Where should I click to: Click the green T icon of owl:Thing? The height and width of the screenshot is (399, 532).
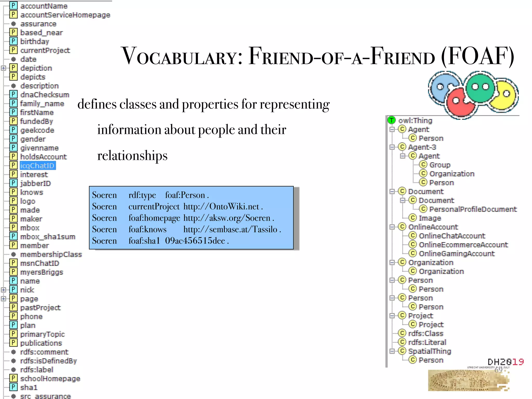click(x=391, y=120)
